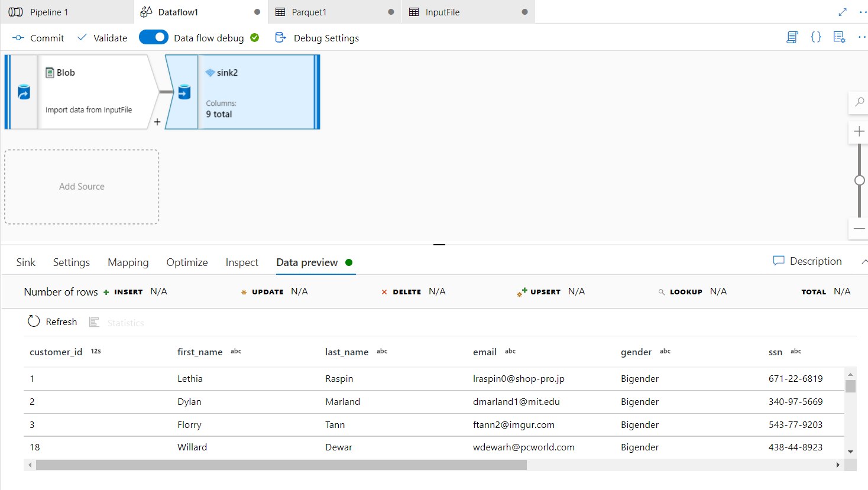
Task: Toggle the Data flow debug switch
Action: (x=154, y=37)
